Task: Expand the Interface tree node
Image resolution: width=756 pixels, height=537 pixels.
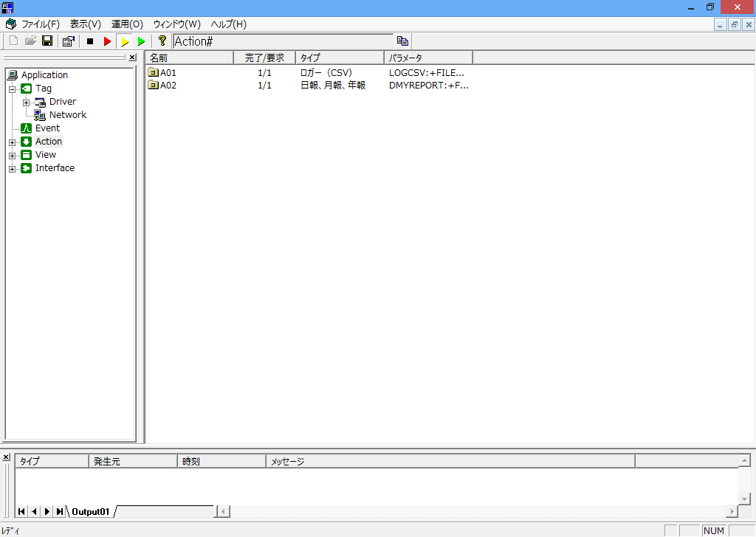Action: 13,168
